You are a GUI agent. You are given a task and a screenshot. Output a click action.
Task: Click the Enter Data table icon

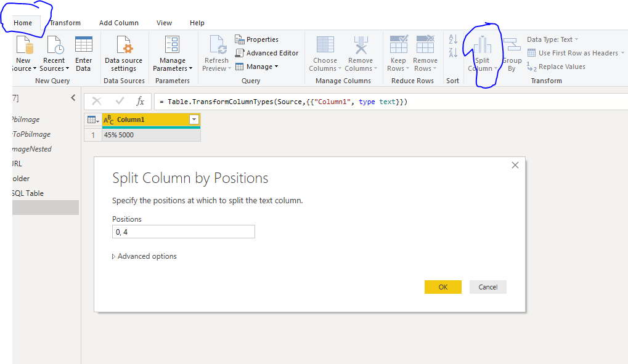pos(84,44)
